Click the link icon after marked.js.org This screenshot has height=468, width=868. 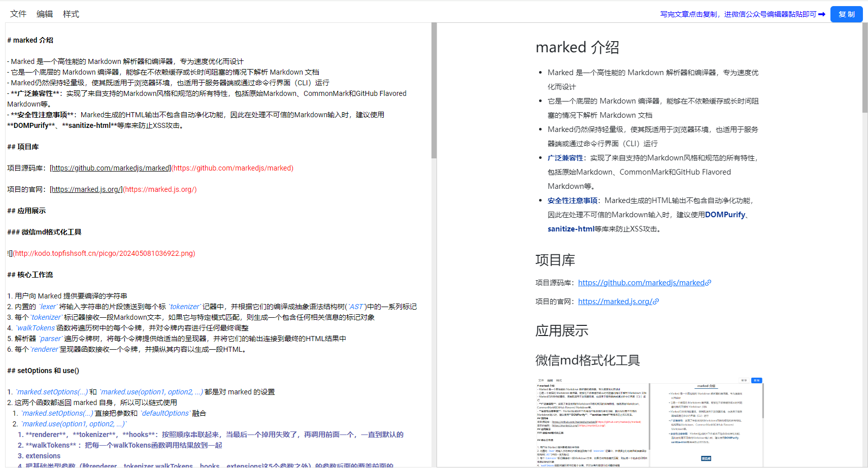(655, 301)
